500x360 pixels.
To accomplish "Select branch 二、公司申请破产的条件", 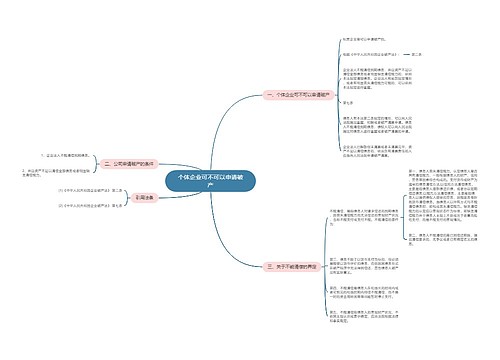I will 129,164.
